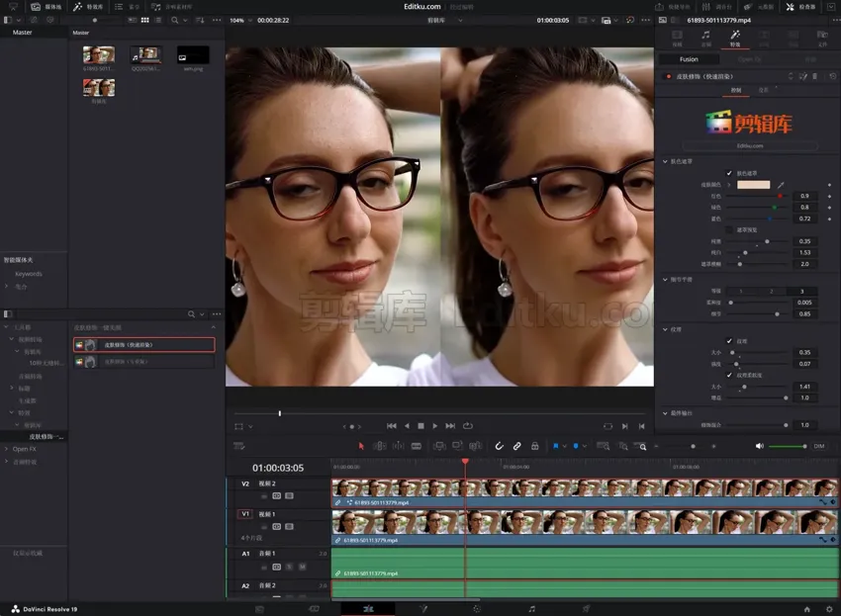Image resolution: width=841 pixels, height=616 pixels.
Task: Switch to the Fusion effects tab
Action: [690, 59]
